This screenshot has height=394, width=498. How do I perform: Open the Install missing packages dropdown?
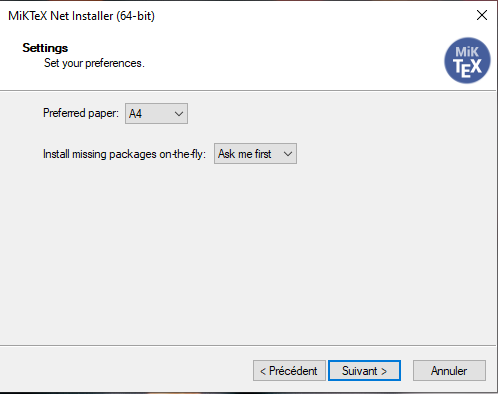pyautogui.click(x=255, y=154)
